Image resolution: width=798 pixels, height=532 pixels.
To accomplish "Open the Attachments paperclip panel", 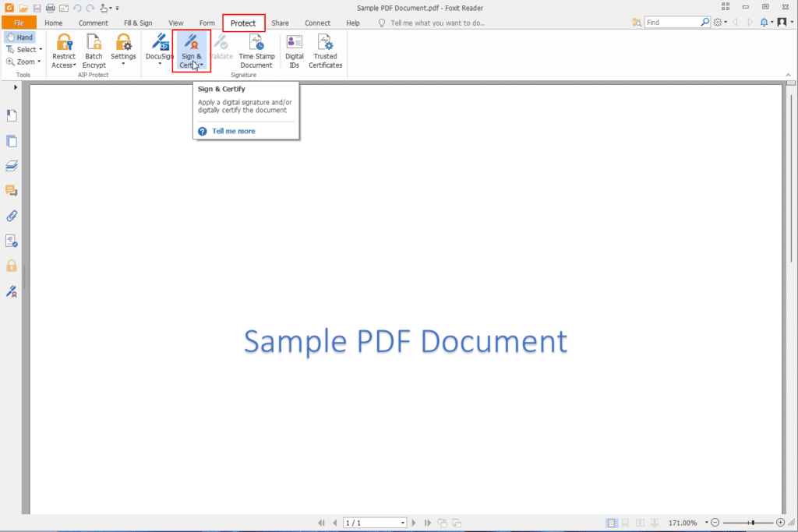I will point(12,216).
